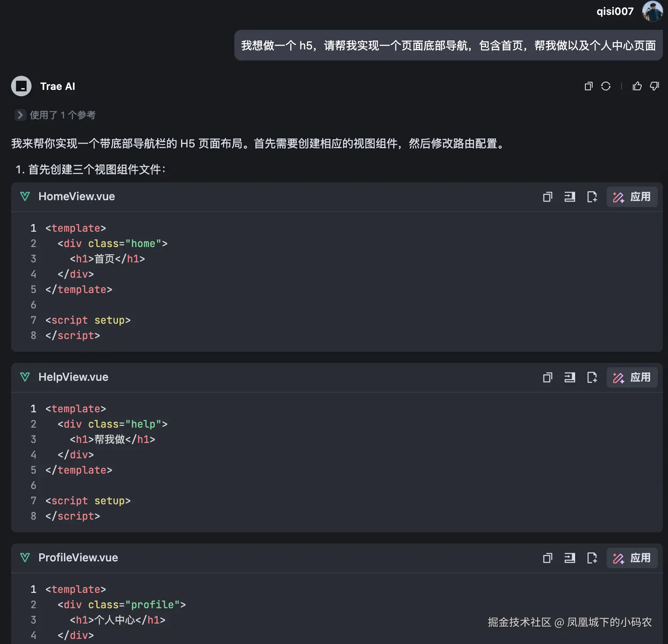The height and width of the screenshot is (644, 668).
Task: Open the HomeView.vue file name
Action: (77, 196)
